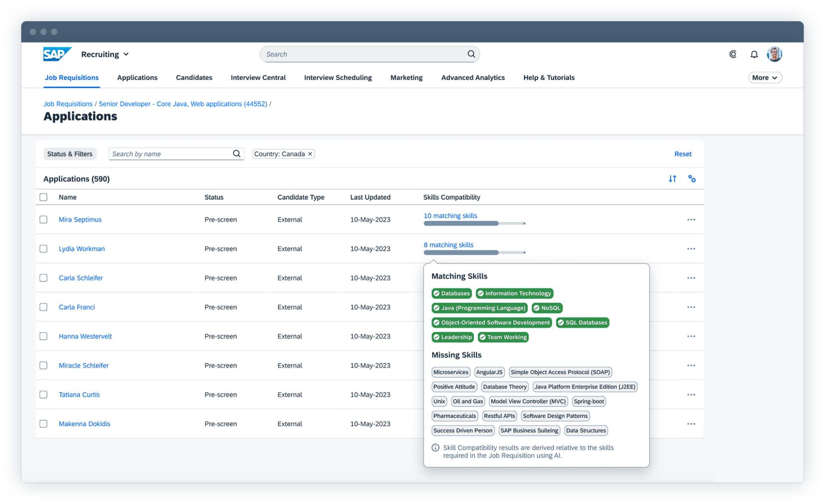Screen dimensions: 825x504
Task: Check the box for Makenna Dokidis
Action: click(x=43, y=424)
